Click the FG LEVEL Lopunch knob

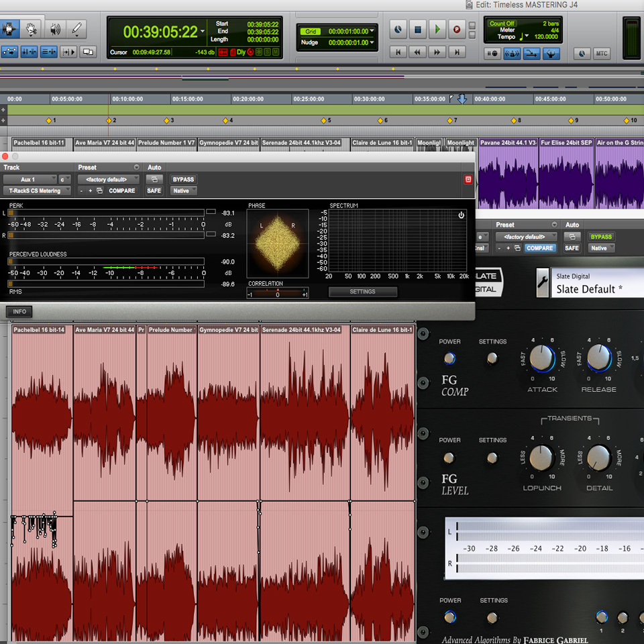click(x=542, y=458)
